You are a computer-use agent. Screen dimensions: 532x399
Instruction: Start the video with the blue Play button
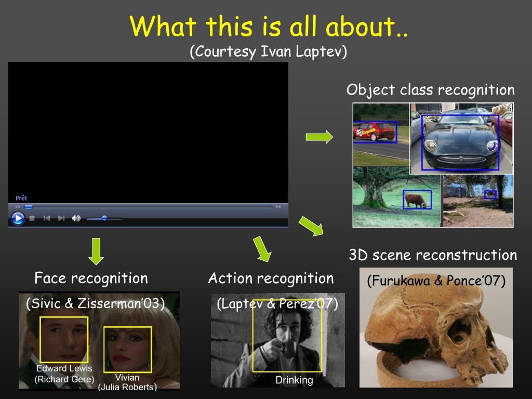pos(18,218)
